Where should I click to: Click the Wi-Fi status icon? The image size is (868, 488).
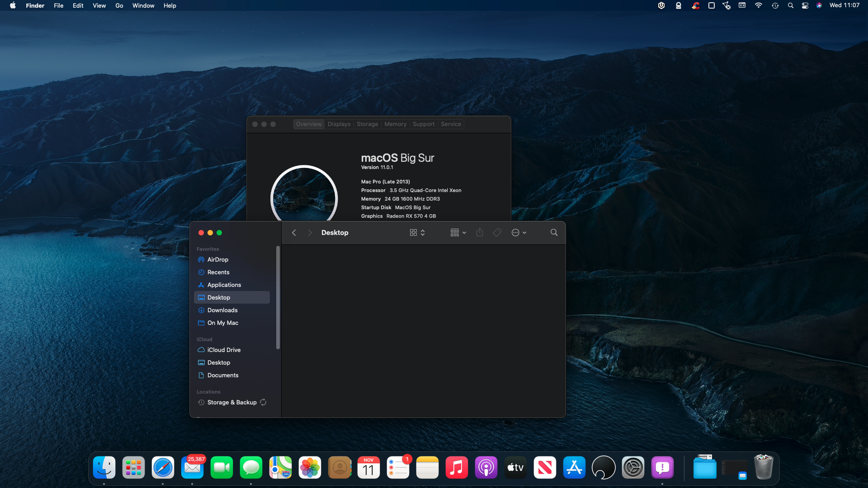(x=759, y=5)
